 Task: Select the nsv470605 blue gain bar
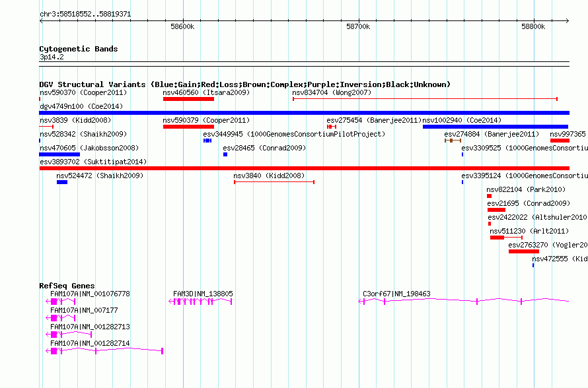coord(59,154)
